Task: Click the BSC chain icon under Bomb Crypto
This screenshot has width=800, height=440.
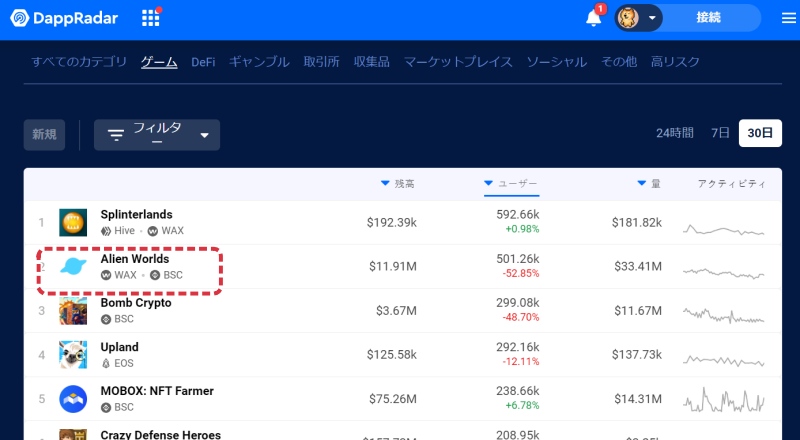Action: 106,319
